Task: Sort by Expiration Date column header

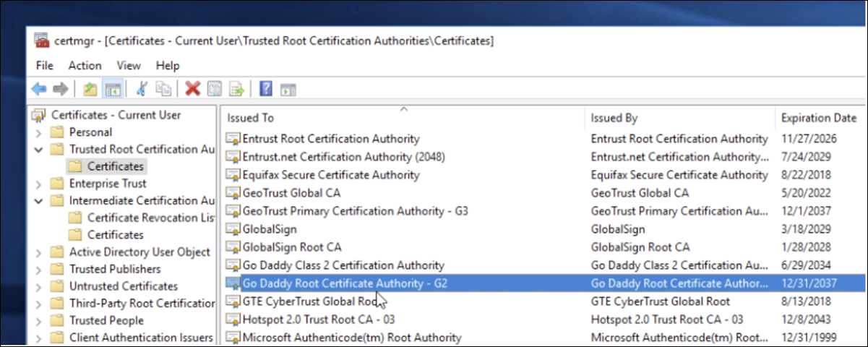Action: pyautogui.click(x=818, y=118)
